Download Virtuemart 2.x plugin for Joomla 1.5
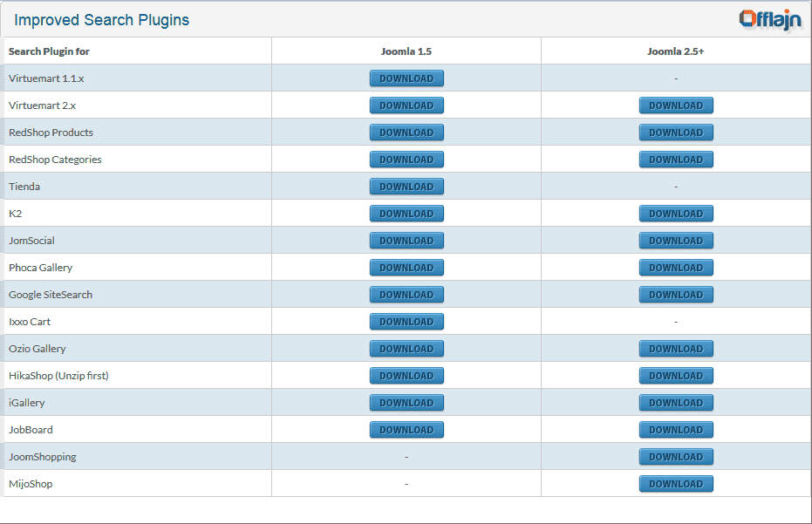 [x=406, y=105]
